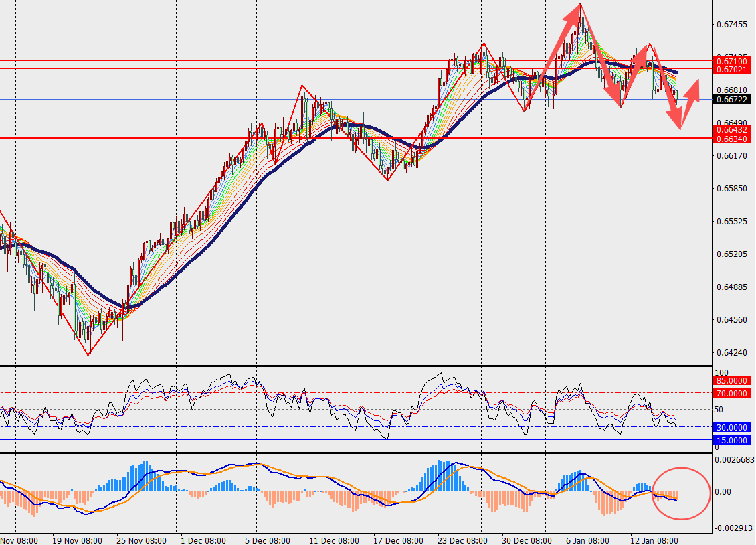Select the 30.0000 blue oscillator level label
The height and width of the screenshot is (545, 756).
pos(731,427)
